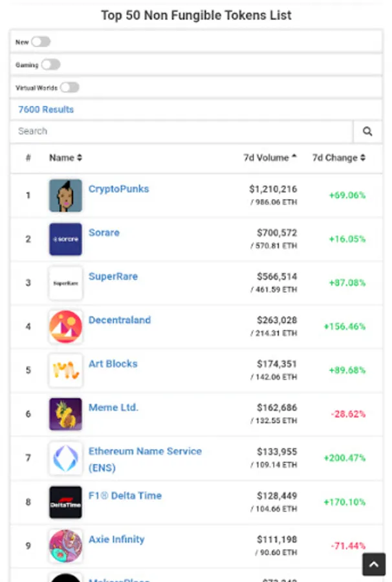Screen dimensions: 392x582
Task: Sort the list by Name column
Action: click(65, 158)
